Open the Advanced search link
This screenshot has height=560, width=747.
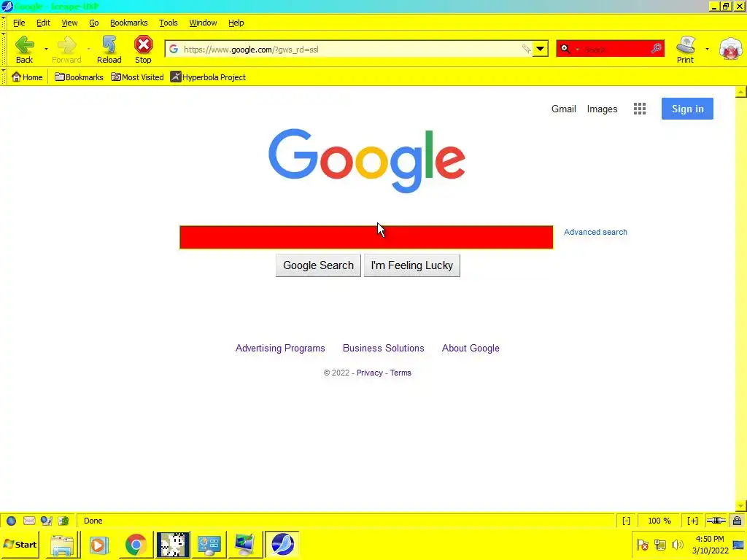coord(595,232)
